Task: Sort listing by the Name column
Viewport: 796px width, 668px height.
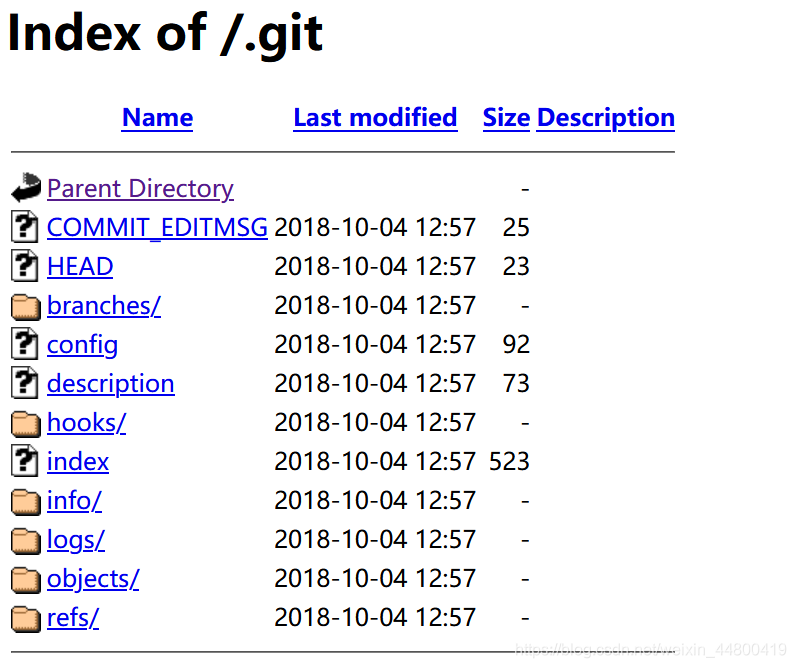Action: pyautogui.click(x=157, y=118)
